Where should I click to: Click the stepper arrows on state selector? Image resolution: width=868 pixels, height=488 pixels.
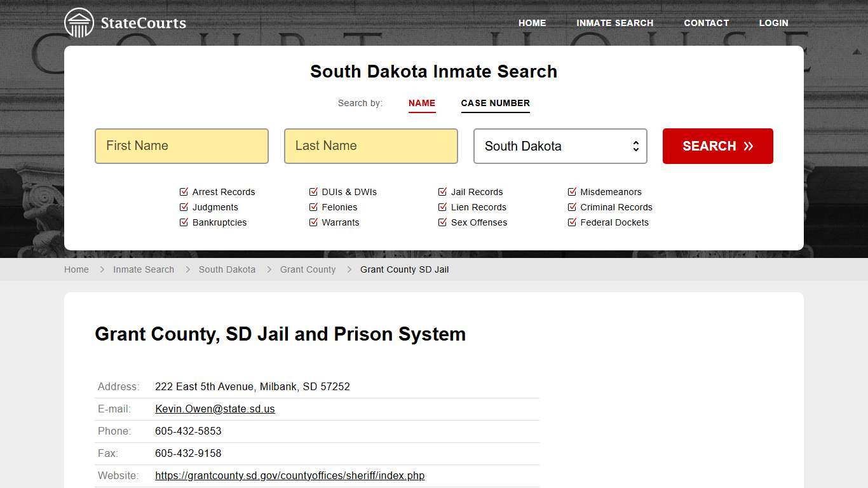[x=636, y=146]
